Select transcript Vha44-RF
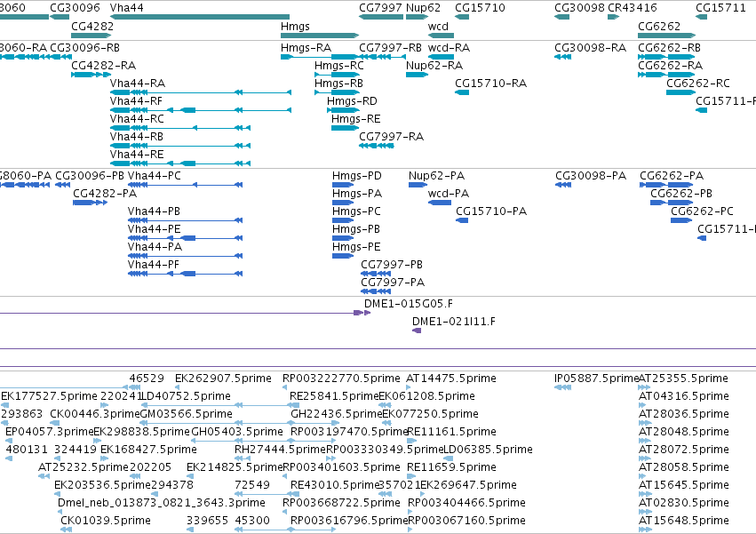This screenshot has height=534, width=756. click(x=136, y=101)
